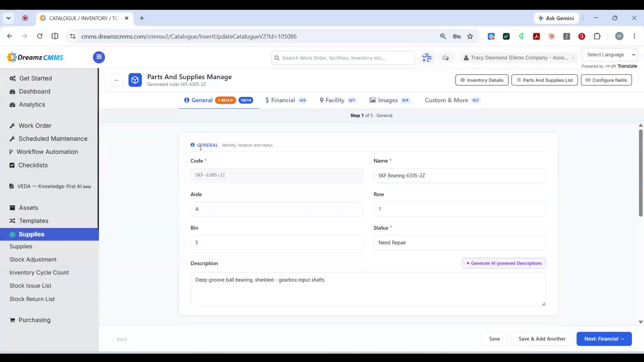Click the Parts And Supplies List button
644x362 pixels.
coord(544,80)
